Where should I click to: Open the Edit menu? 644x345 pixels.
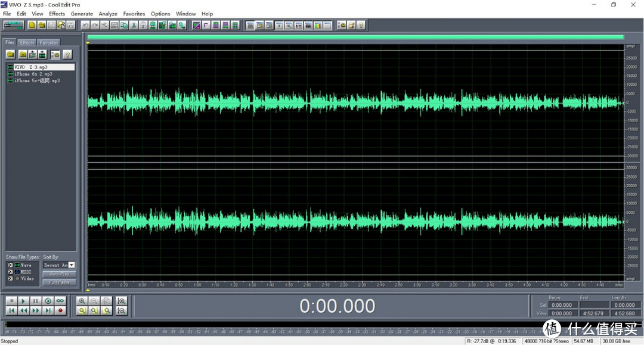click(x=21, y=14)
